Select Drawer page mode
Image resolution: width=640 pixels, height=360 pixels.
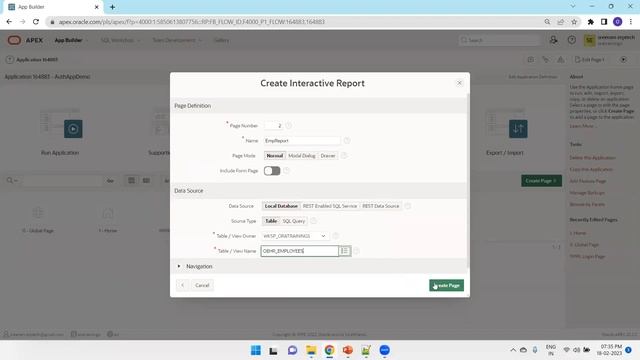(328, 156)
